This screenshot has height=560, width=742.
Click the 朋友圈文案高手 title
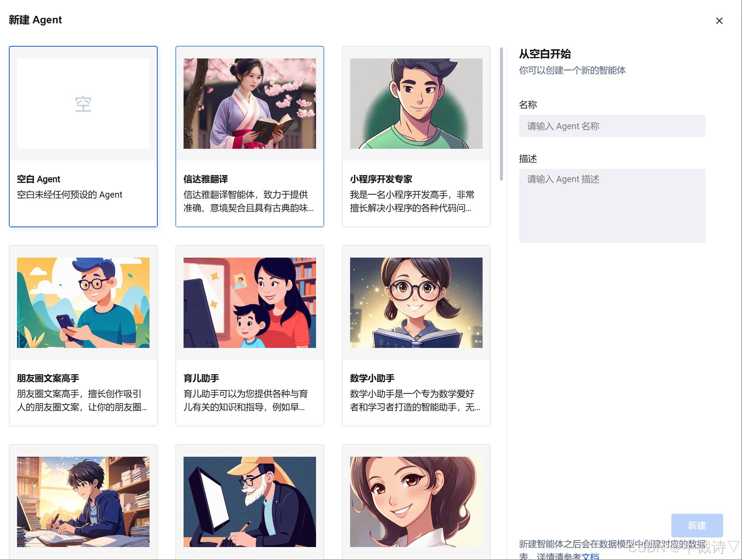[48, 378]
